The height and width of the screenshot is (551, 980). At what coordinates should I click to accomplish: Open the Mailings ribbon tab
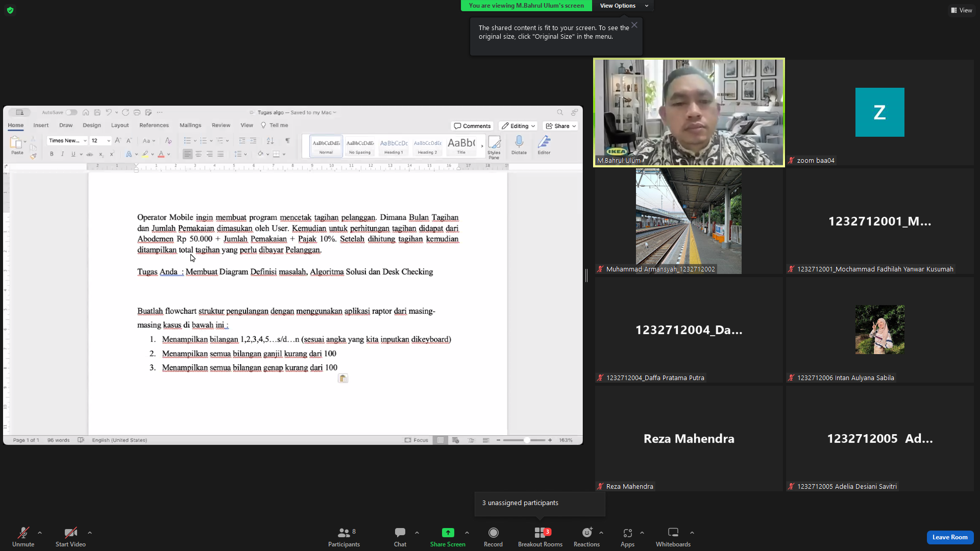(x=190, y=125)
